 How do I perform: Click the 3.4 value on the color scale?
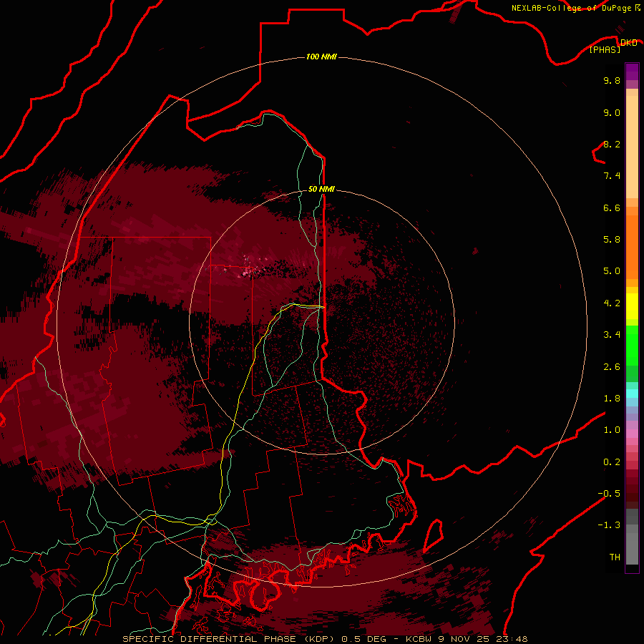pyautogui.click(x=612, y=335)
